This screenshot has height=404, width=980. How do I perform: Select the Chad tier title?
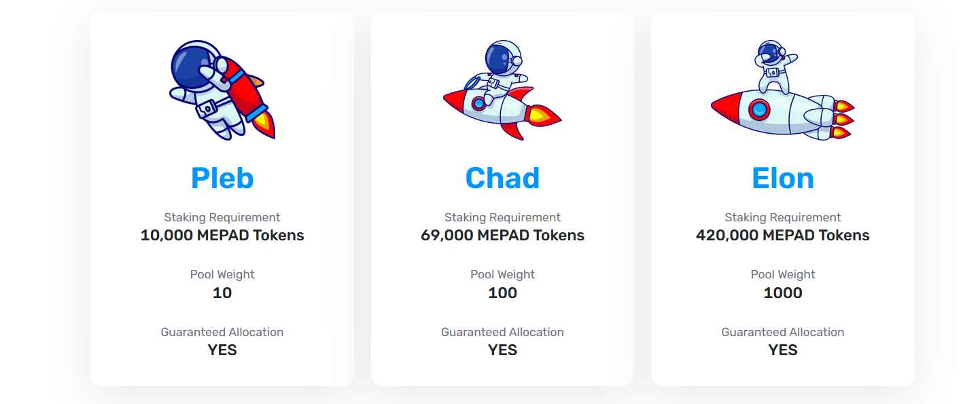[502, 177]
